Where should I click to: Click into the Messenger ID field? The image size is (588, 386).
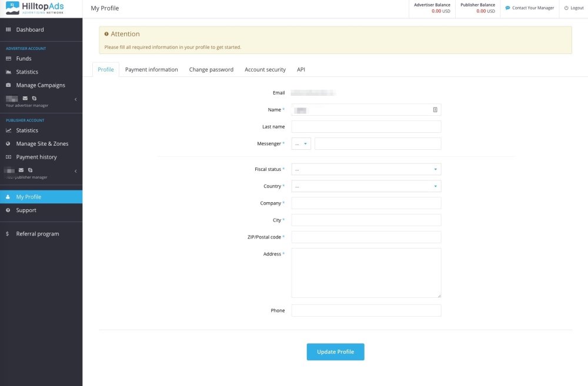tap(377, 143)
